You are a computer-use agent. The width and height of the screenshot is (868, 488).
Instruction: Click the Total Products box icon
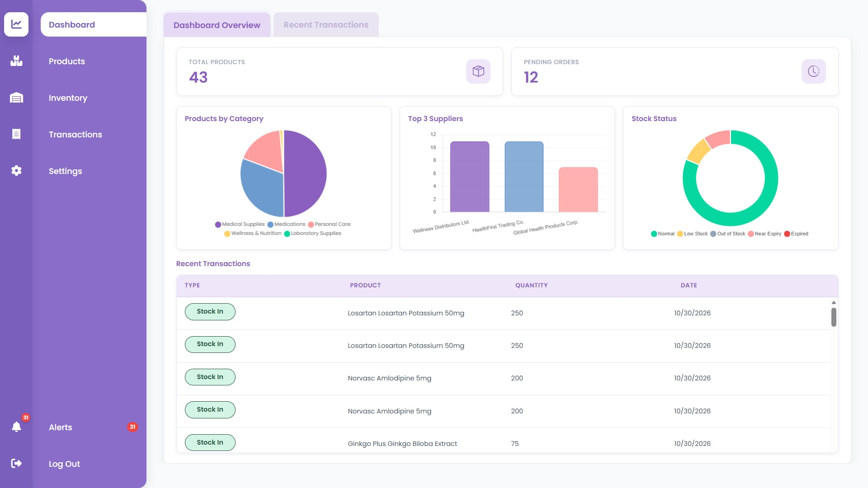pos(478,71)
